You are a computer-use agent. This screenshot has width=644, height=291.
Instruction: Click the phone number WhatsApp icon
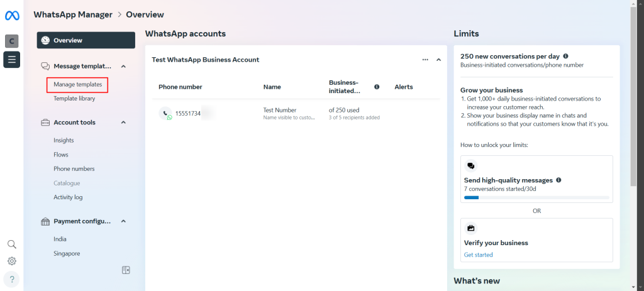pyautogui.click(x=165, y=113)
